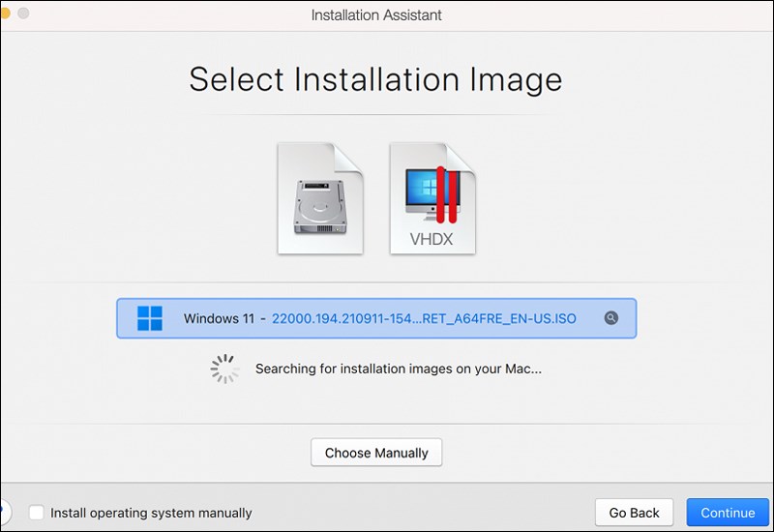Click the blue ISO filename link

tap(424, 318)
